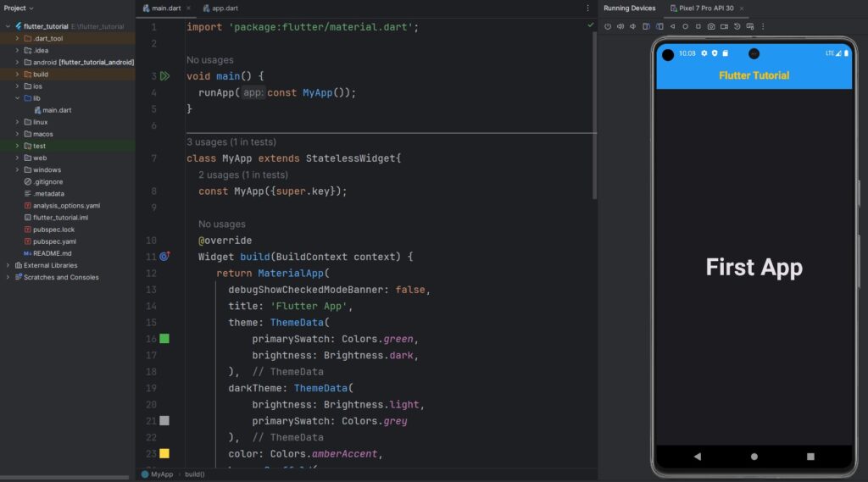The height and width of the screenshot is (482, 868).
Task: Click the emulator volume up icon
Action: pos(620,26)
